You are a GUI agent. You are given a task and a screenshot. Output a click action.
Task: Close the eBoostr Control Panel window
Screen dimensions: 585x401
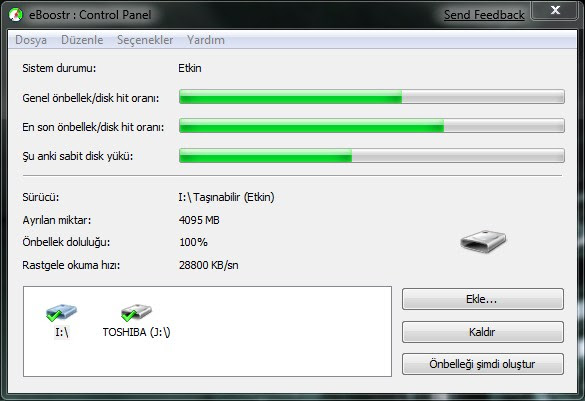point(555,10)
